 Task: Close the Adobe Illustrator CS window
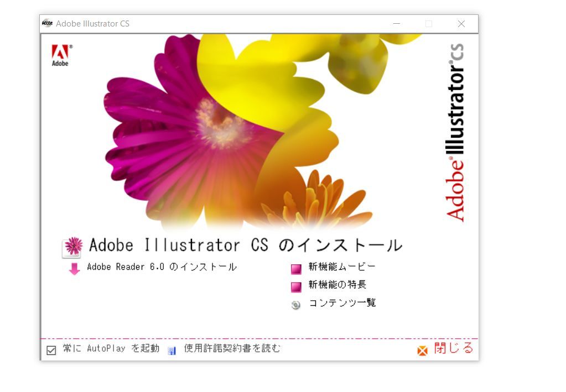[x=461, y=24]
